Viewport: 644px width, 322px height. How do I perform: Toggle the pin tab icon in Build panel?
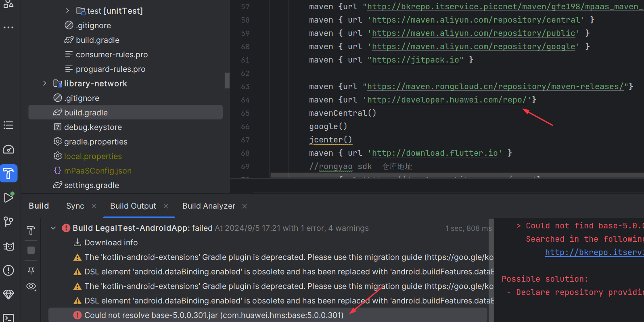(x=31, y=270)
